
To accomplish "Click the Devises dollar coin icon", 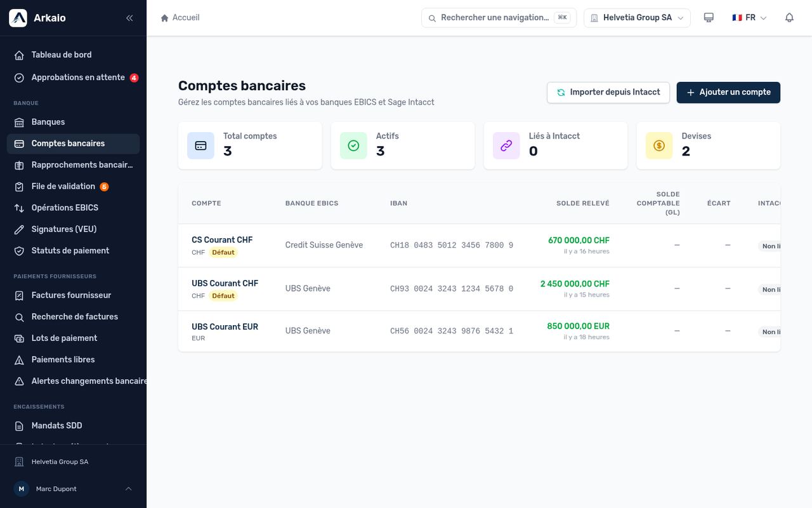I will pyautogui.click(x=659, y=145).
